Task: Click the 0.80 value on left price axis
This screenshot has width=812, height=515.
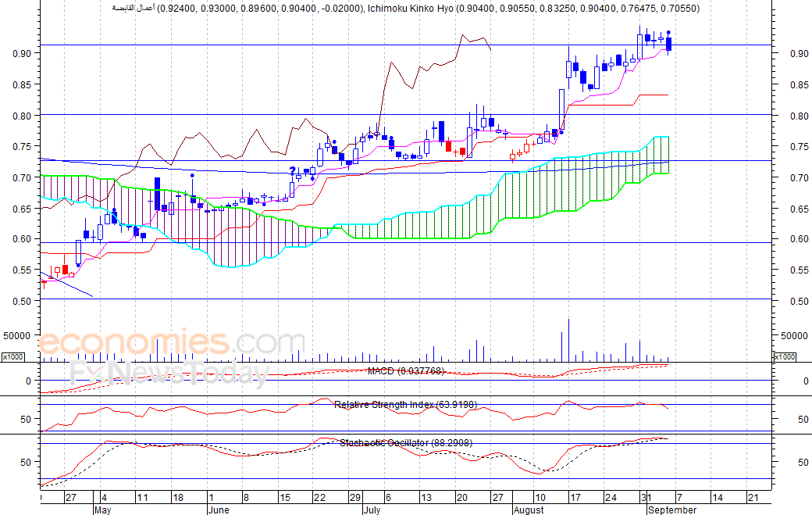Action: click(23, 116)
